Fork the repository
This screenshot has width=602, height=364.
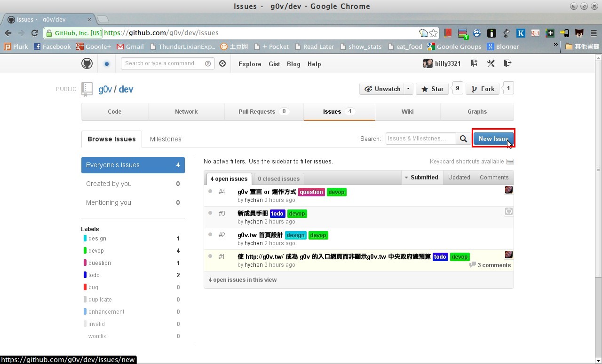click(482, 89)
